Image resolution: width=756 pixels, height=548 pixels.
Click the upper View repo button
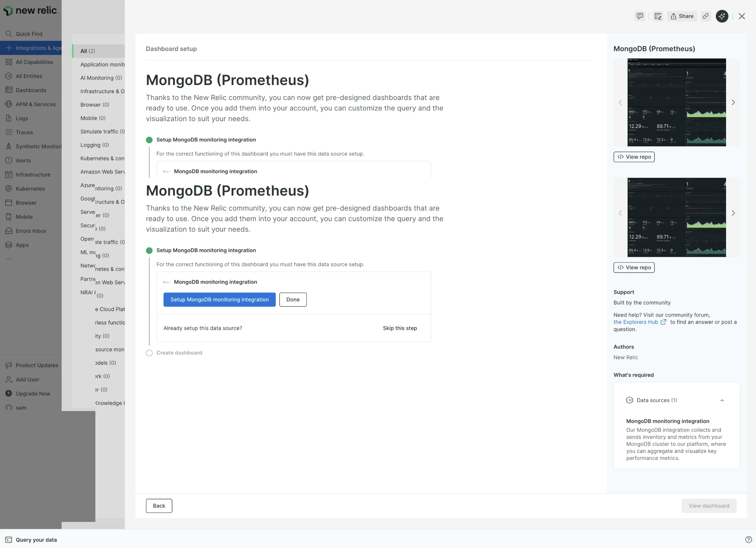click(634, 157)
